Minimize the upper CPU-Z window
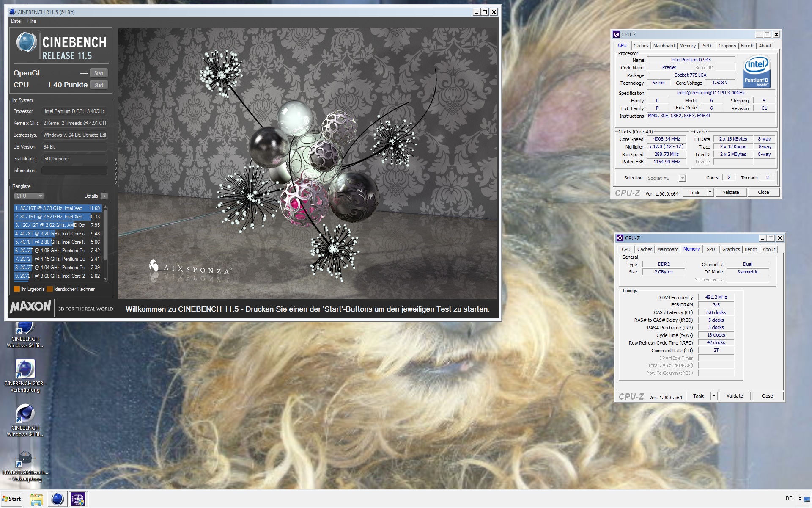Viewport: 812px width, 508px height. coord(759,35)
